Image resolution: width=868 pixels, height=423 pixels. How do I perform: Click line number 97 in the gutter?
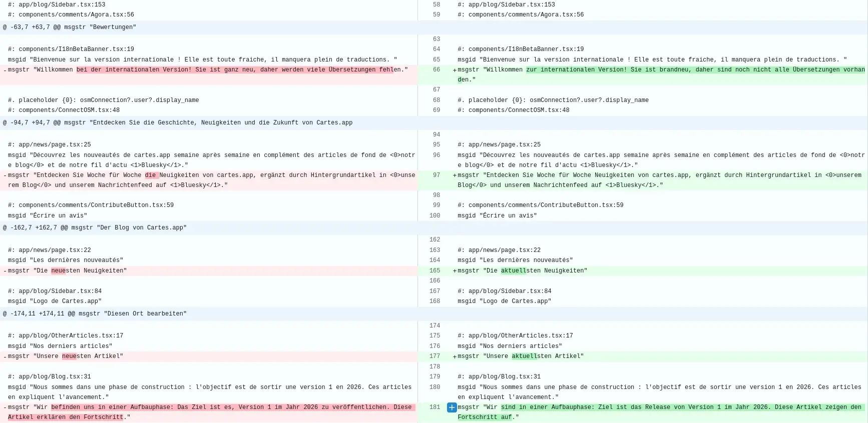[x=436, y=175]
